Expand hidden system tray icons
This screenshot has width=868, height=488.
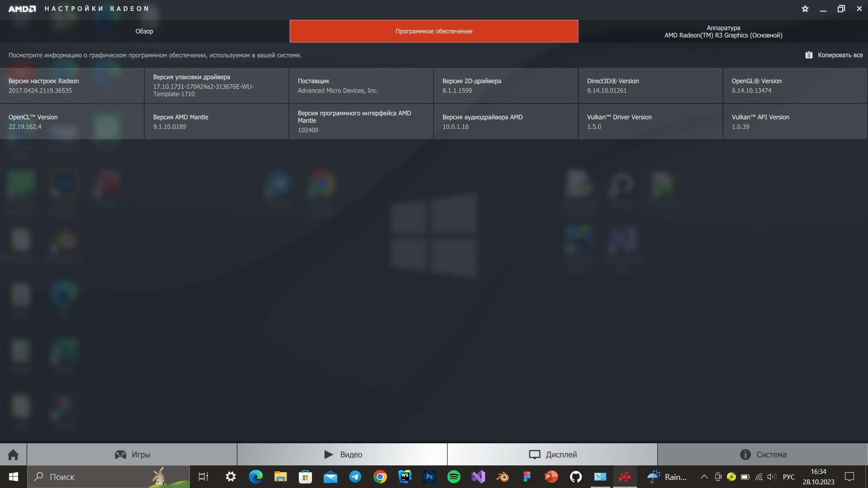tap(704, 477)
